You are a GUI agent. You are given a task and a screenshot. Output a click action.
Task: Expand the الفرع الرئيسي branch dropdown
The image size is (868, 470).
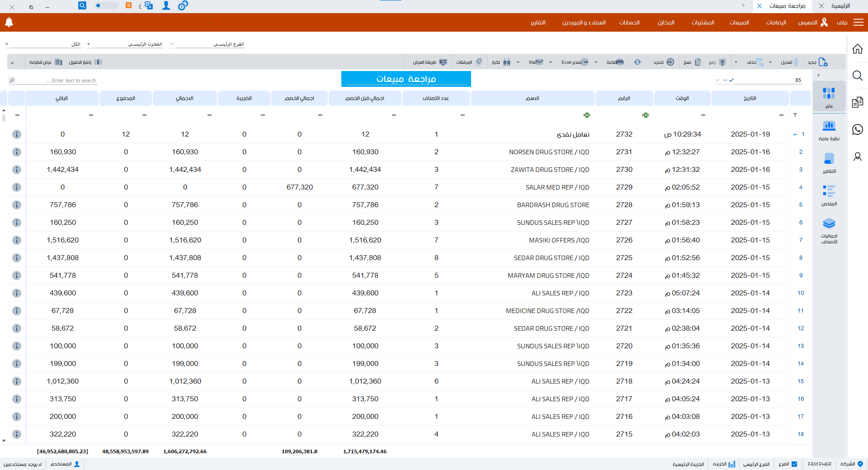[x=172, y=44]
